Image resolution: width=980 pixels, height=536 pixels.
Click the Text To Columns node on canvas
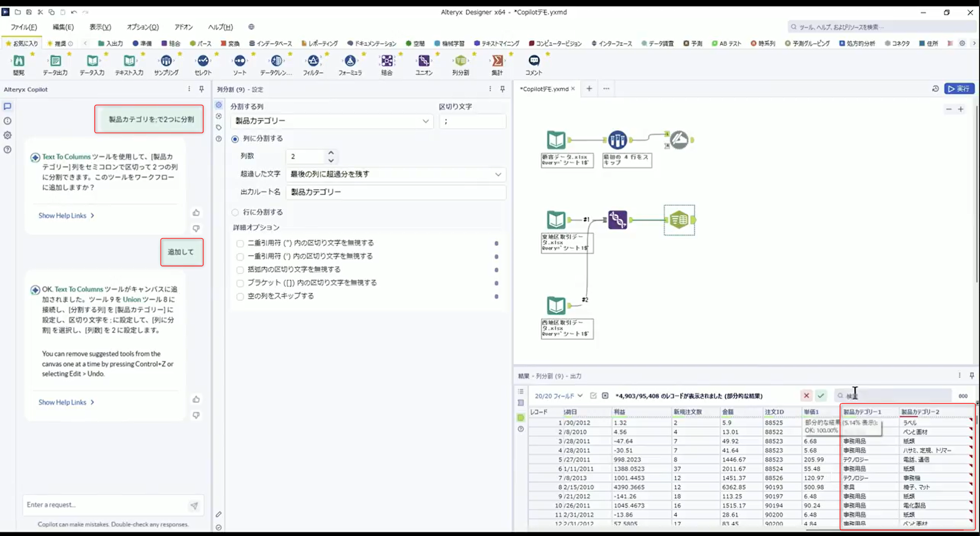tap(679, 220)
